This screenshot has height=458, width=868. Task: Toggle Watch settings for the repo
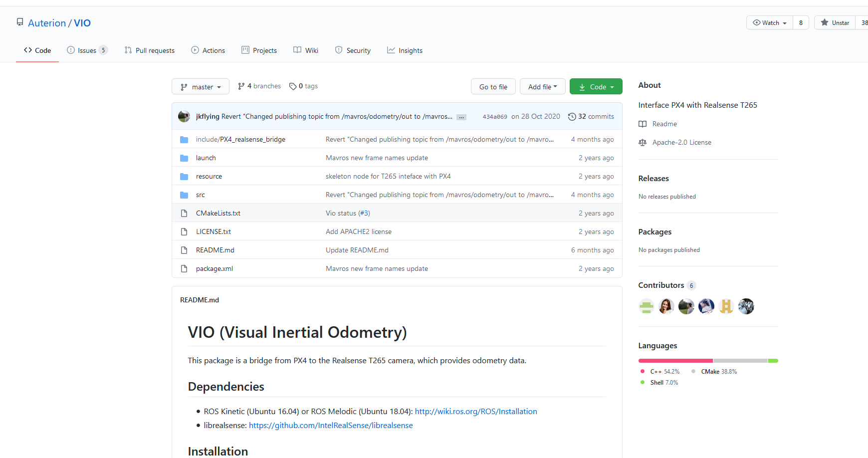(x=769, y=22)
